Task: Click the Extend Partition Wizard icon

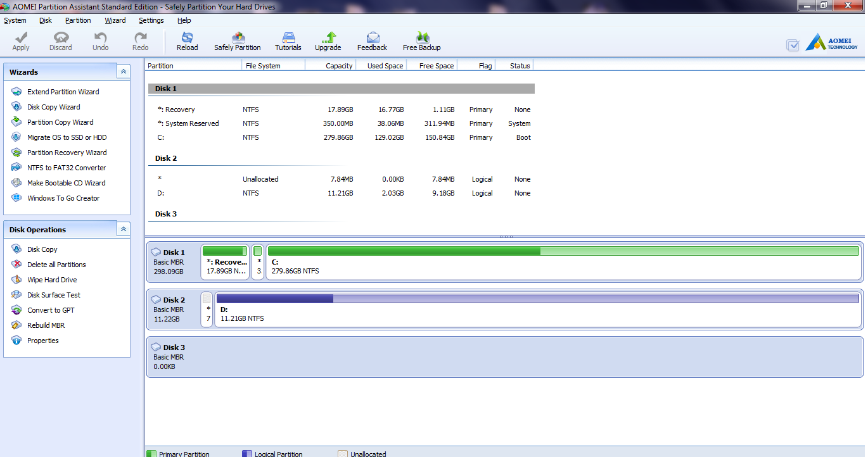Action: coord(16,92)
